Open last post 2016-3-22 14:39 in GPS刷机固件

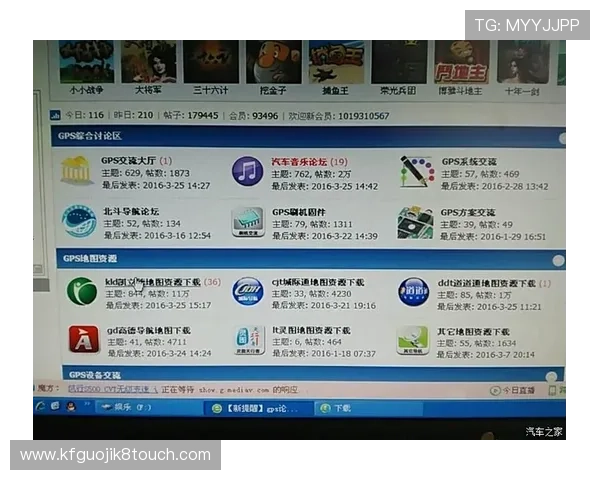(345, 236)
